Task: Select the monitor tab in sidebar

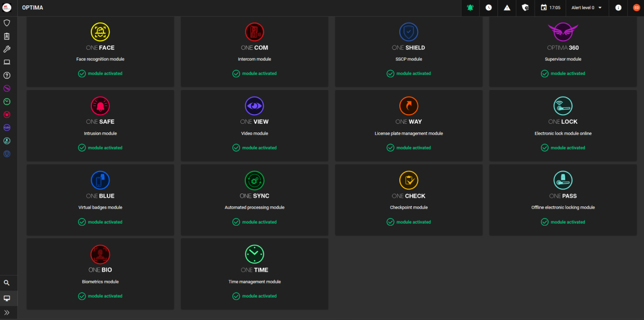Action: click(x=7, y=298)
